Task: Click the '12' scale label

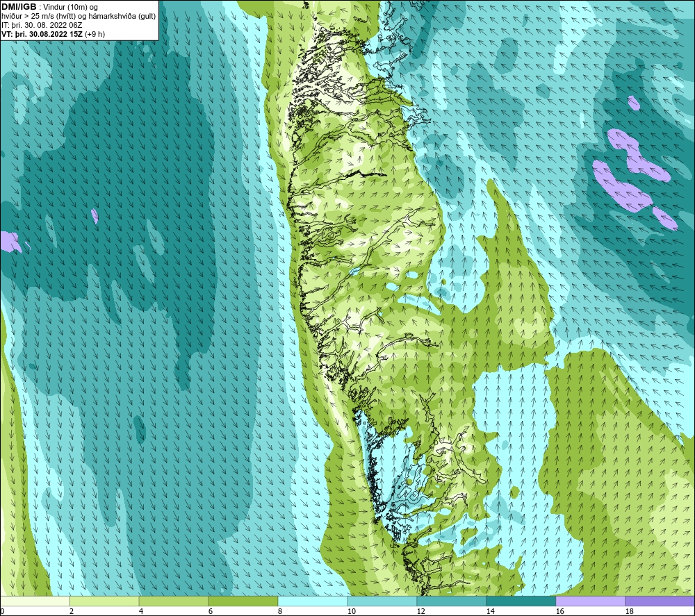Action: (420, 612)
